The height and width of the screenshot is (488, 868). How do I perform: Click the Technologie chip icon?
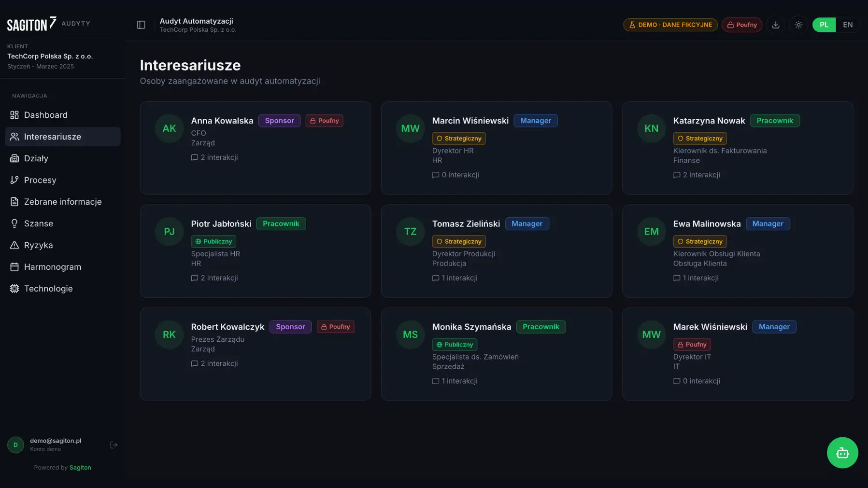[14, 289]
